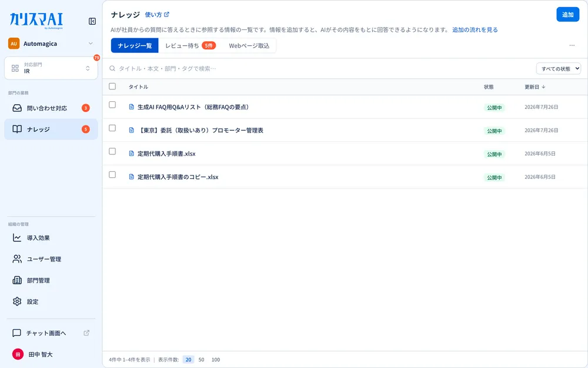The image size is (588, 368).
Task: Open 【東京】委託（取扱いあり）プロモーター管理表
Action: tap(201, 130)
